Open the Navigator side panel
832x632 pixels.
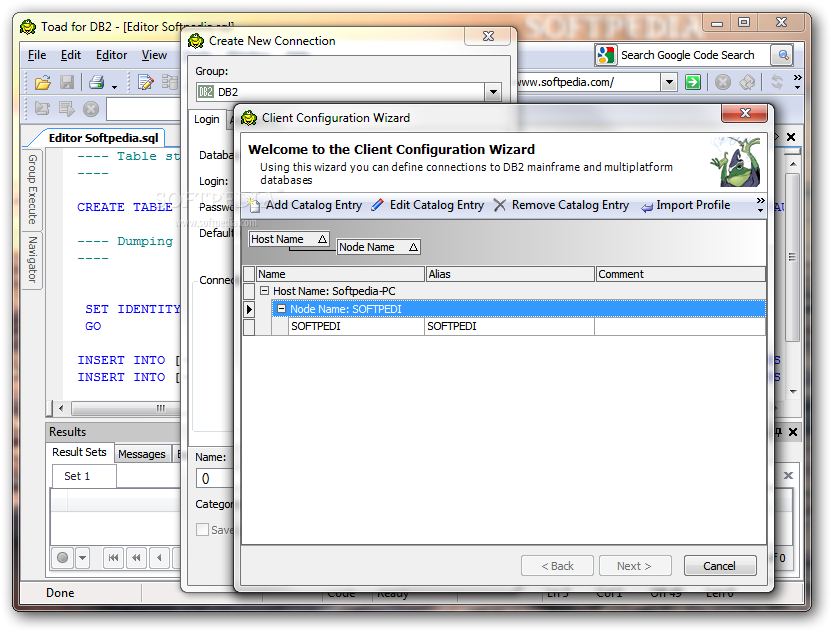point(32,259)
